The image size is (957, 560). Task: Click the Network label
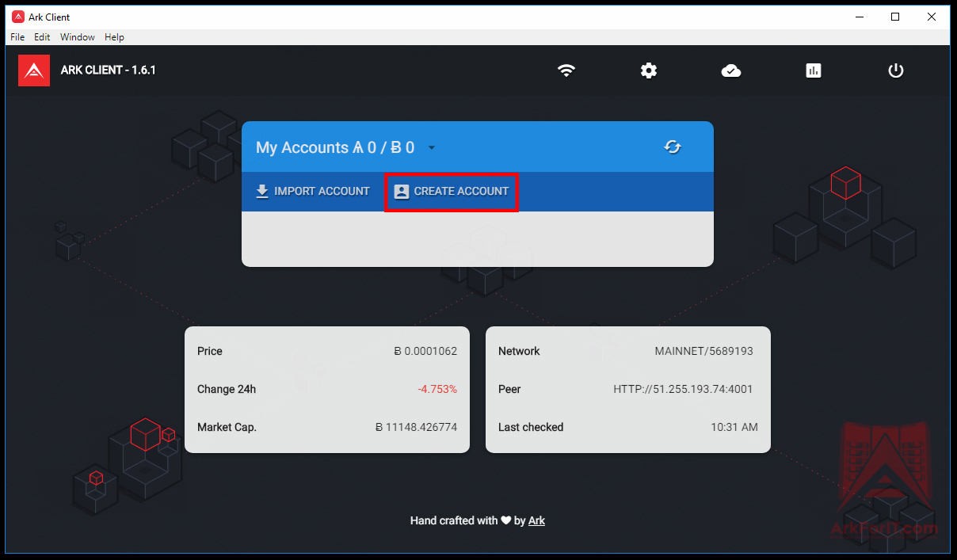tap(519, 351)
